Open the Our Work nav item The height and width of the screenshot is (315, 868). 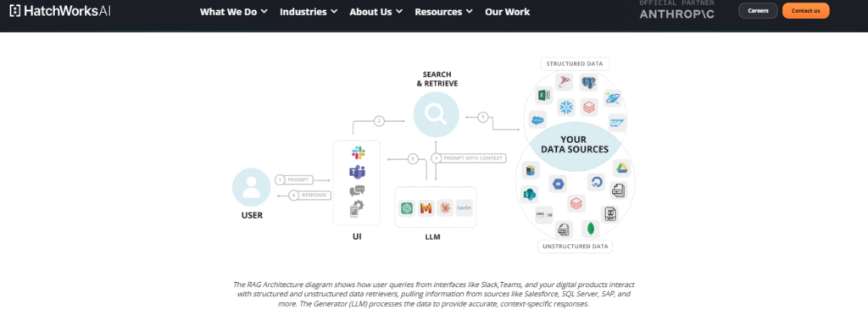click(x=507, y=12)
